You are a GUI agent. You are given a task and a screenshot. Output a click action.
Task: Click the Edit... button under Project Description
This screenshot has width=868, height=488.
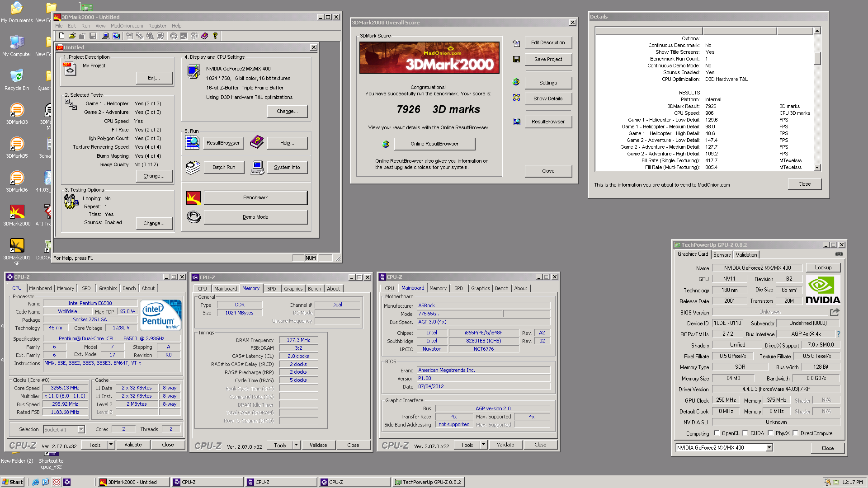(x=154, y=78)
